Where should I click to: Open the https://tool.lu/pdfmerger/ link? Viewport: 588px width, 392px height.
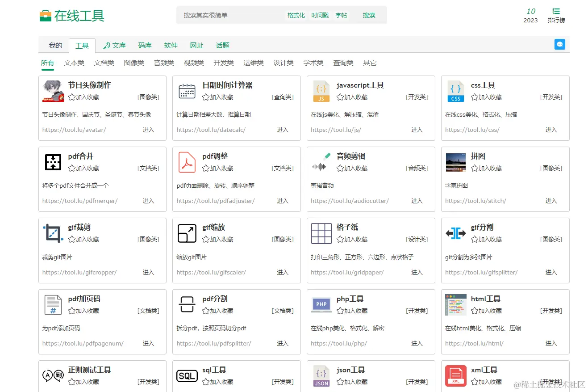click(80, 201)
